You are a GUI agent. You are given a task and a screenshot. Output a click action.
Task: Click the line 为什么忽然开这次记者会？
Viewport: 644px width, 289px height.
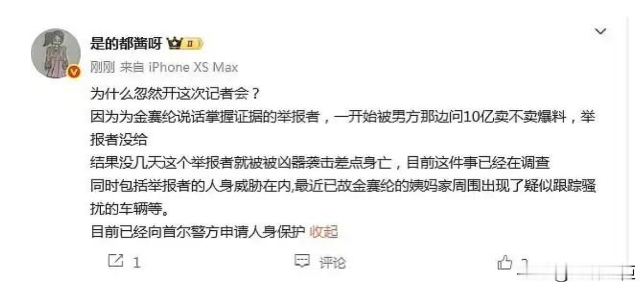175,93
